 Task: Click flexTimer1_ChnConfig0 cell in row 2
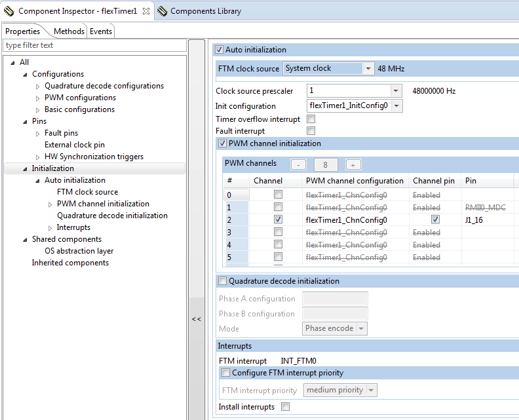point(355,220)
